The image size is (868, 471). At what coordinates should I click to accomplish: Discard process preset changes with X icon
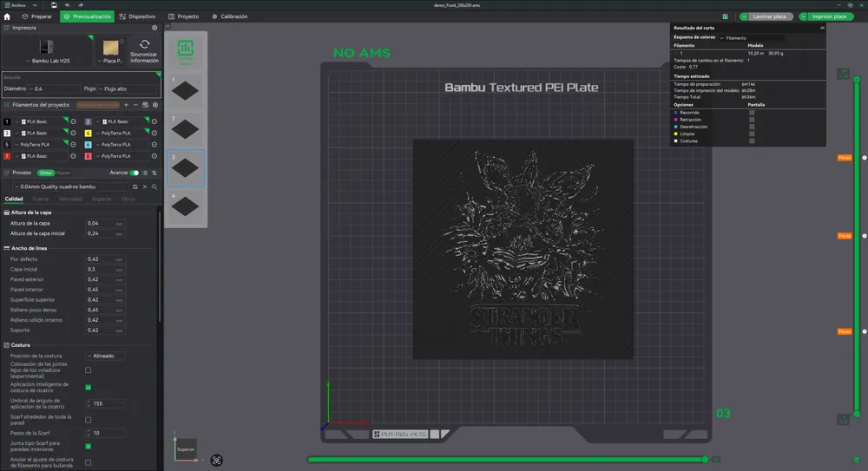click(145, 187)
